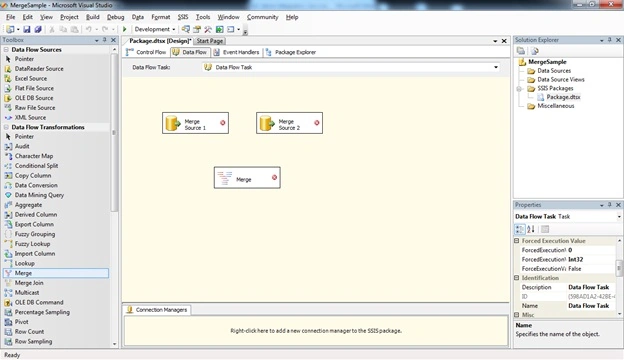Click the Toolbox scroll down arrow

pyautogui.click(x=115, y=344)
